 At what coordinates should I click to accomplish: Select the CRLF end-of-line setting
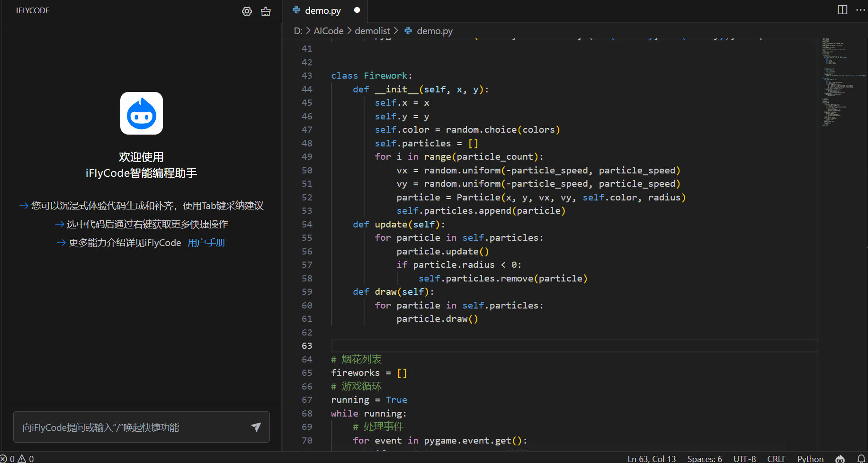coord(776,458)
